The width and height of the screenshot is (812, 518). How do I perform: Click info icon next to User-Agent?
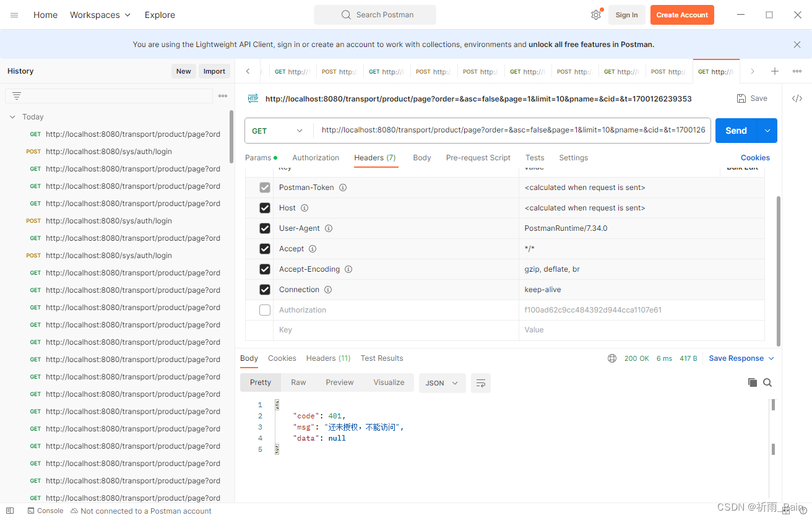(329, 228)
